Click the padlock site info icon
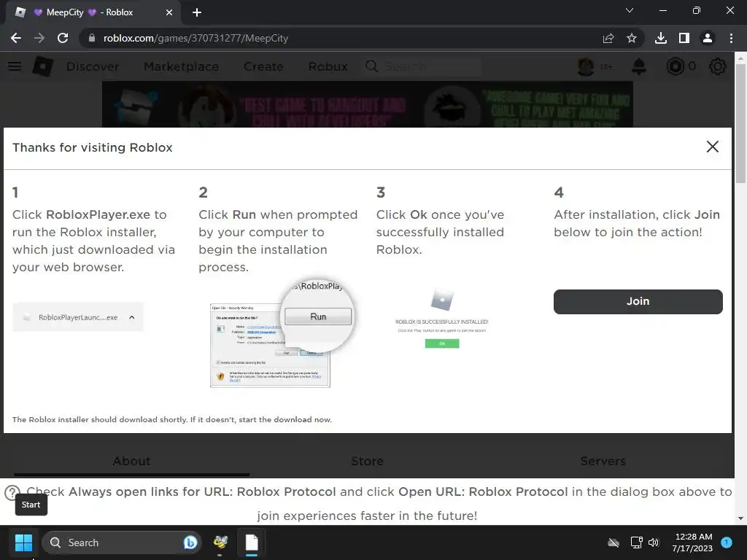The height and width of the screenshot is (560, 747). 92,38
